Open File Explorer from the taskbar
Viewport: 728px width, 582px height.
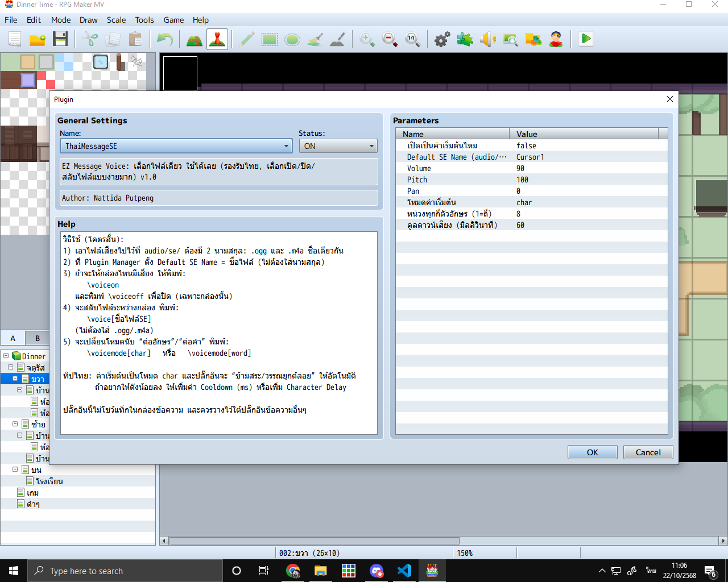[321, 571]
